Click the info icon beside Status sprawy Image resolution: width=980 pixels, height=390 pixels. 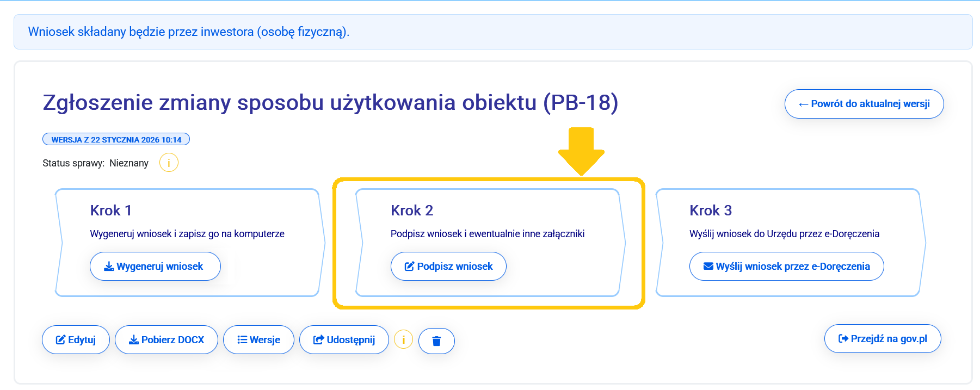pos(169,163)
